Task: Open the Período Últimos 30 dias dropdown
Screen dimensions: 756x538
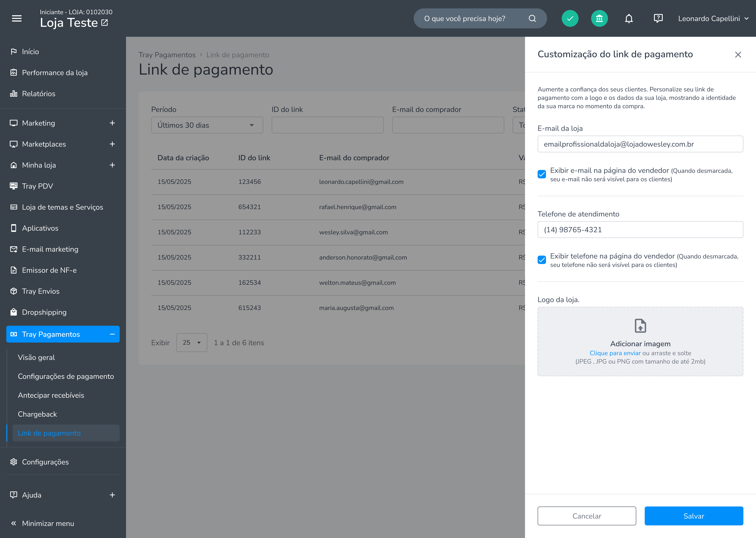Action: pos(207,125)
